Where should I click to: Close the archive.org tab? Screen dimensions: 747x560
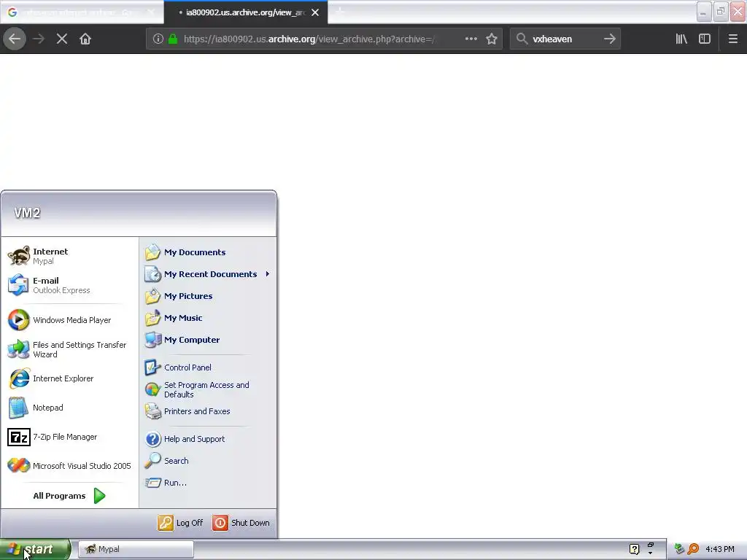pos(315,12)
